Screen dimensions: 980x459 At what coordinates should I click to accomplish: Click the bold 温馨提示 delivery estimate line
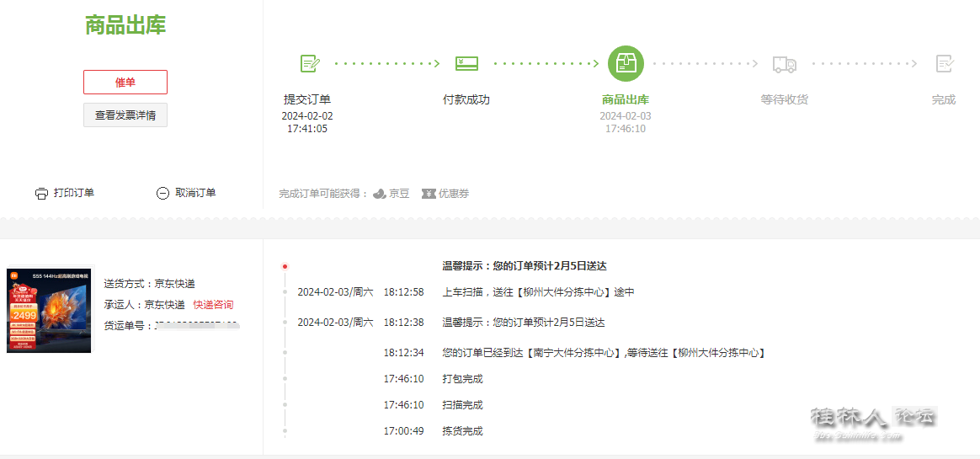525,266
